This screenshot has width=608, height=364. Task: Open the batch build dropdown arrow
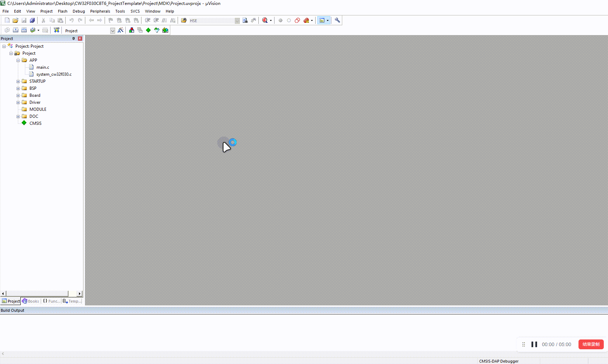pyautogui.click(x=38, y=30)
